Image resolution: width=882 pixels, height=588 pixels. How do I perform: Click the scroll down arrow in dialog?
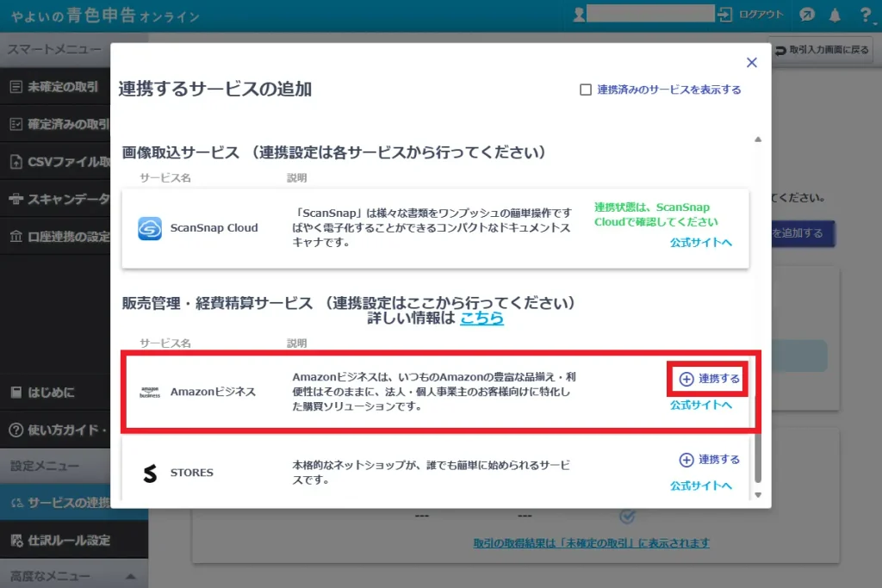click(758, 495)
